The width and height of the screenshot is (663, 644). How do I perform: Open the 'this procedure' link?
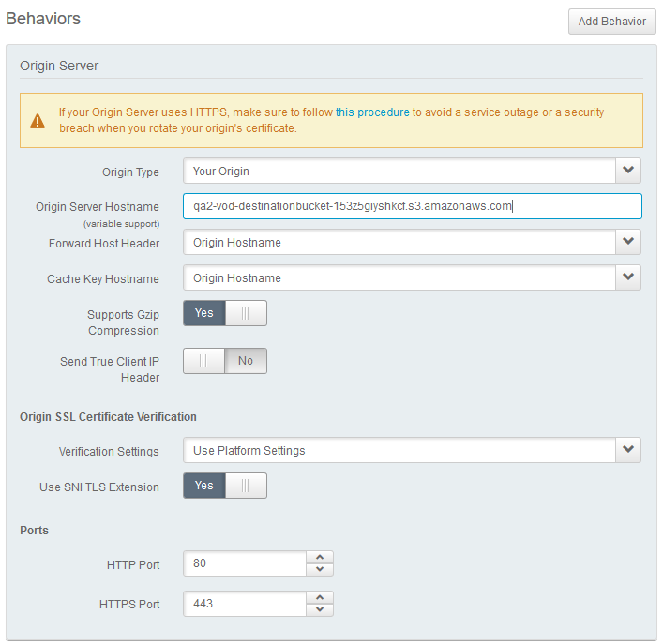coord(372,112)
